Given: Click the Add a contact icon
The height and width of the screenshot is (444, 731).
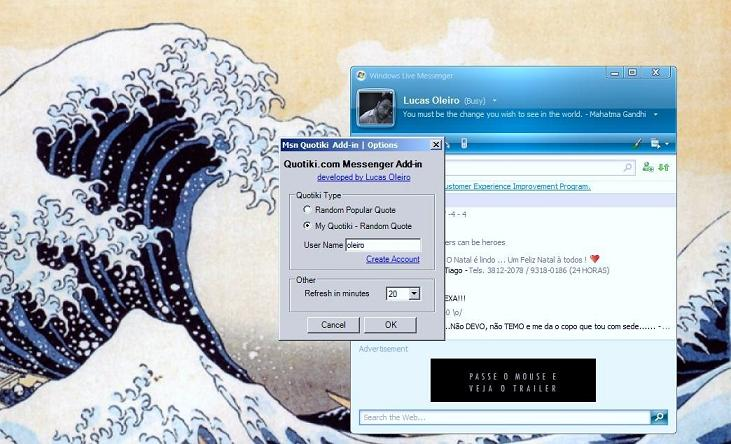Looking at the screenshot, I should [x=648, y=167].
